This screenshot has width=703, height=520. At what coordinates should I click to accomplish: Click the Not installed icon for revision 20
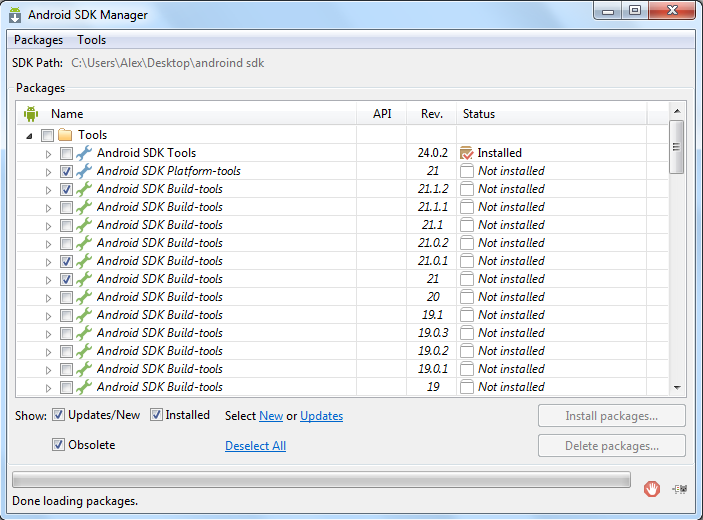pos(467,297)
